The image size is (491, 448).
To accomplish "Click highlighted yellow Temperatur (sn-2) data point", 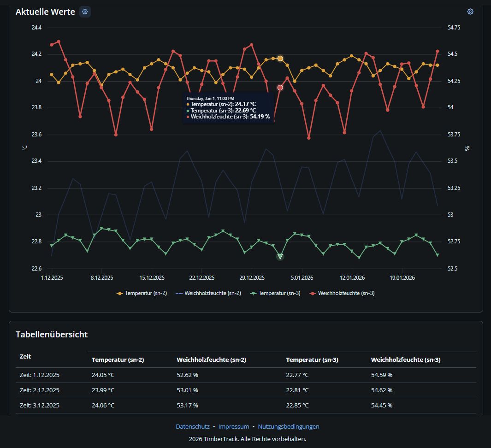I will coord(280,59).
